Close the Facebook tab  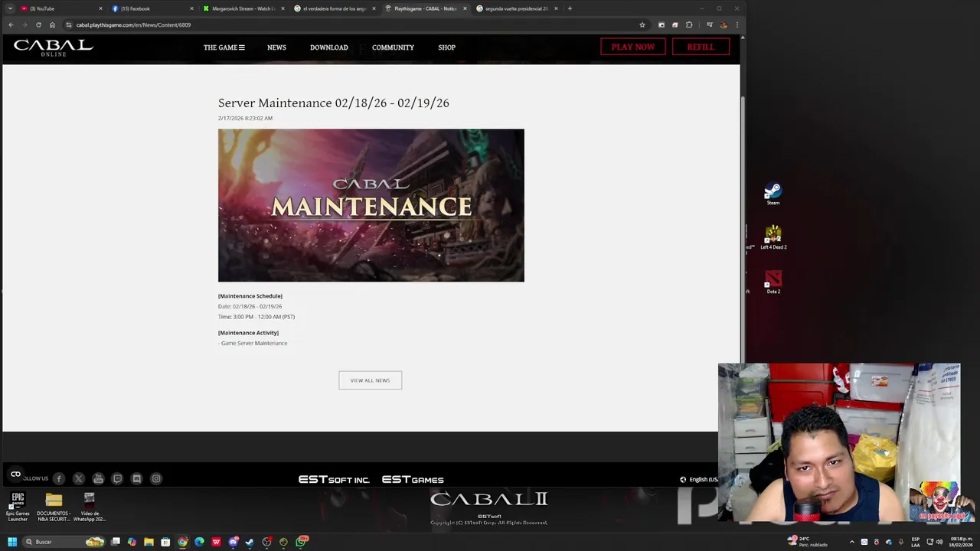[191, 8]
